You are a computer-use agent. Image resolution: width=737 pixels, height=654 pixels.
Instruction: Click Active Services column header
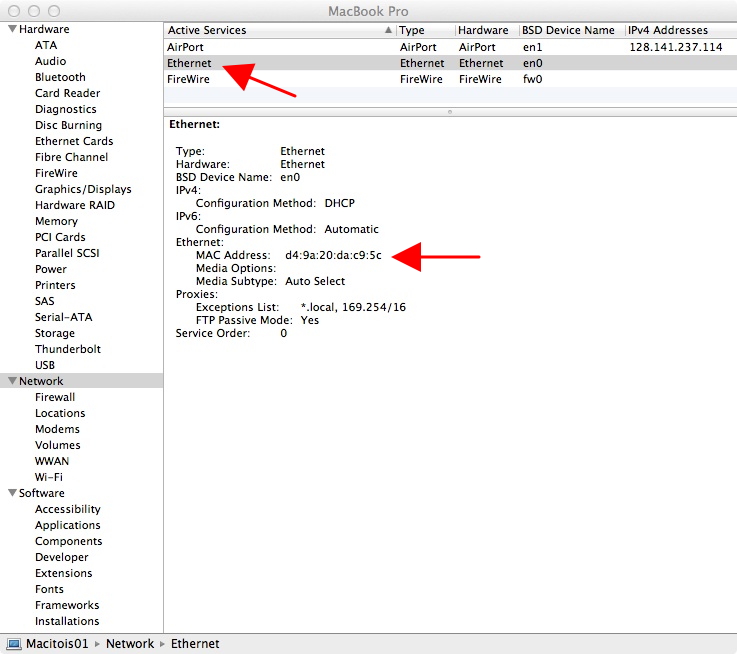tap(207, 30)
